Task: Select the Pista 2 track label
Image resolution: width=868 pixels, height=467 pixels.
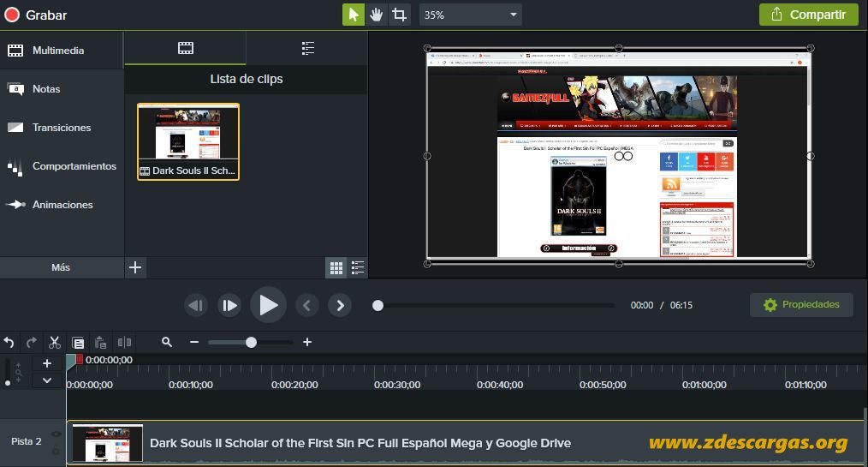Action: click(26, 441)
